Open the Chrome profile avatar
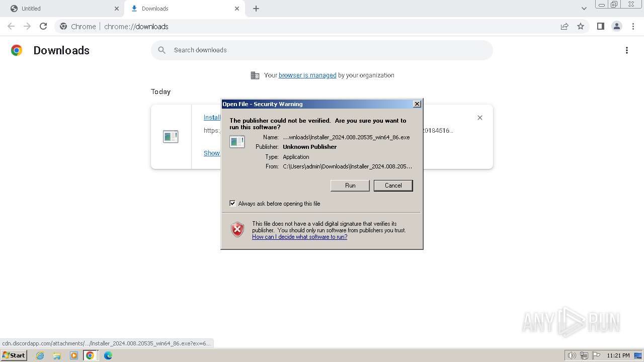Viewport: 644px width, 362px height. [616, 26]
